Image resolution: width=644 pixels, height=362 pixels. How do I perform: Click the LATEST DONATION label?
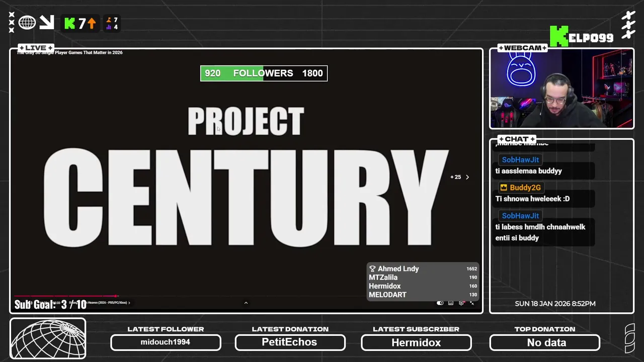(x=290, y=329)
